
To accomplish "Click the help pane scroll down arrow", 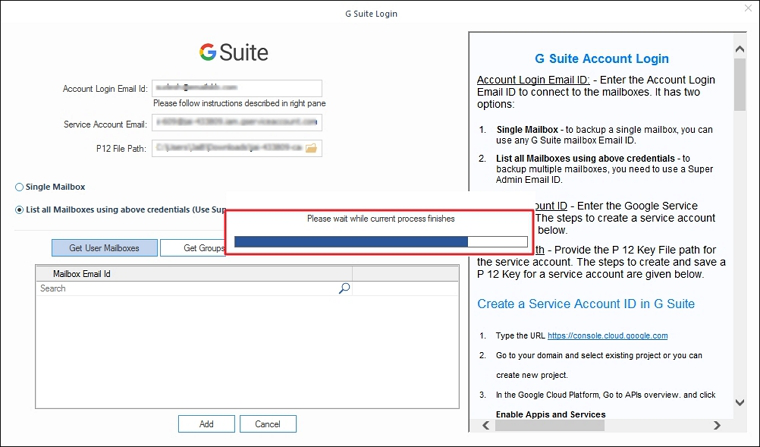I will coord(740,402).
